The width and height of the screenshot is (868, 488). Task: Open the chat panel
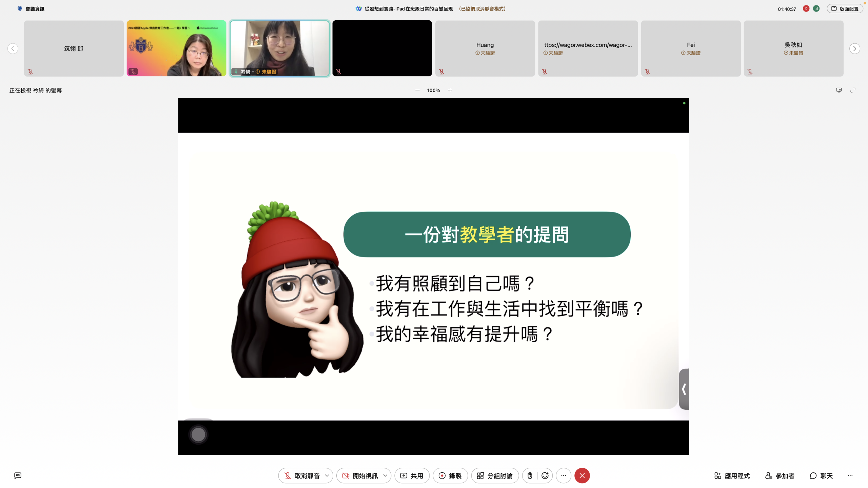[x=821, y=475]
